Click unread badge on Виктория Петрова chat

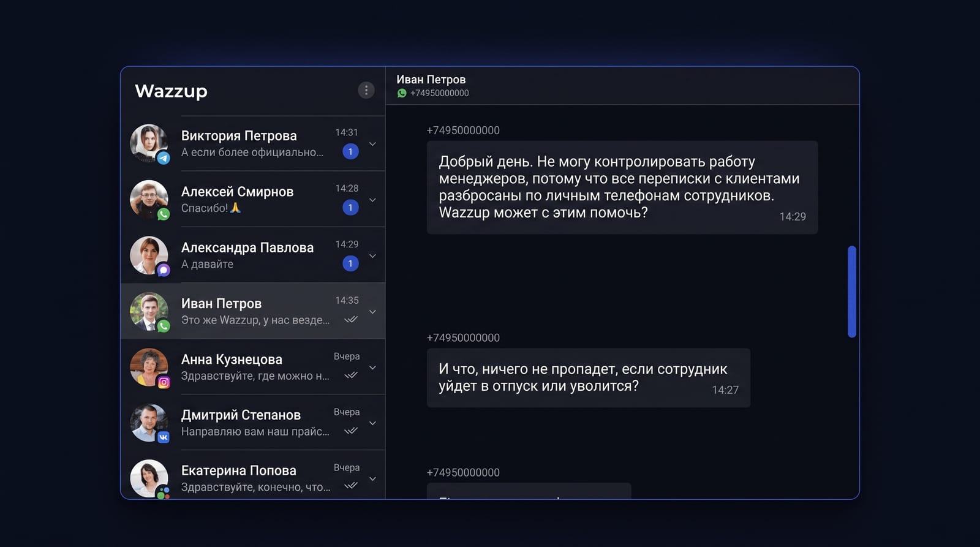[350, 151]
